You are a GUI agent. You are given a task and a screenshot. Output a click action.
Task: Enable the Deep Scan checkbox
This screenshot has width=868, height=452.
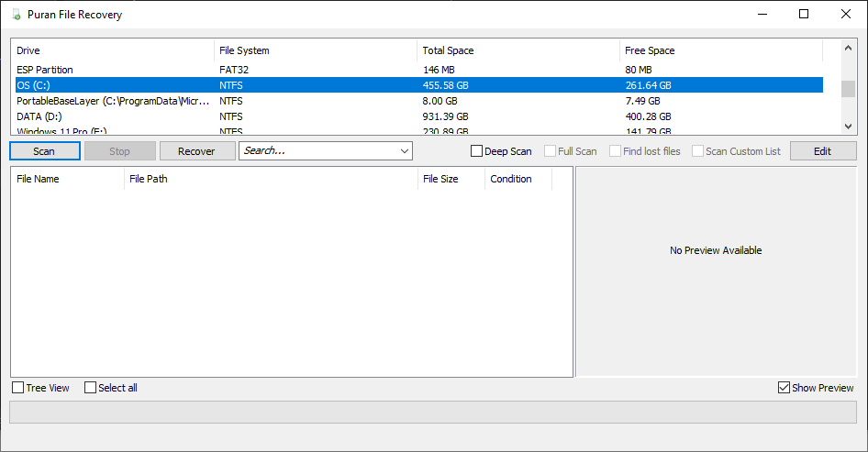tap(476, 151)
